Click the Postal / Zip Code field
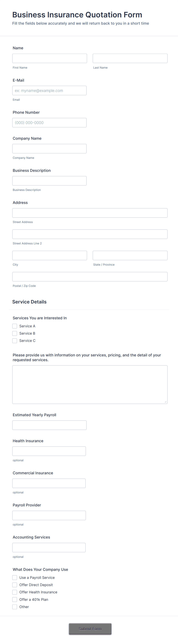The image size is (178, 644). (x=90, y=277)
